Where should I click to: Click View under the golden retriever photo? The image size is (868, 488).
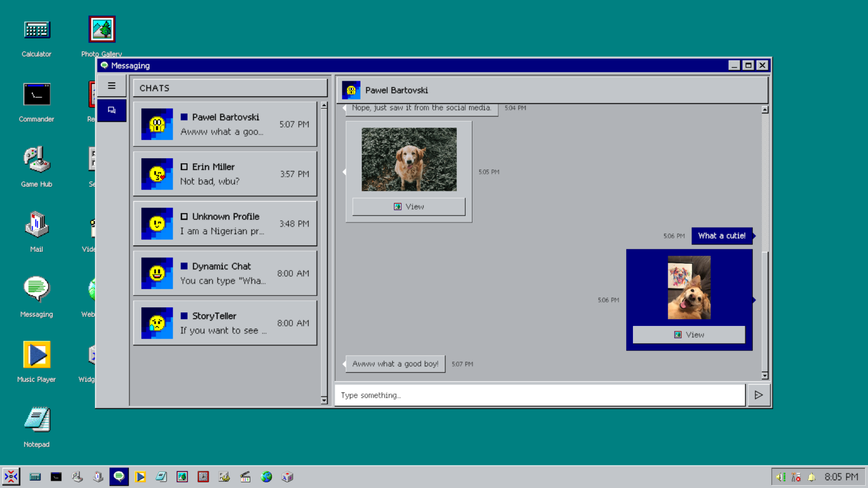point(409,206)
